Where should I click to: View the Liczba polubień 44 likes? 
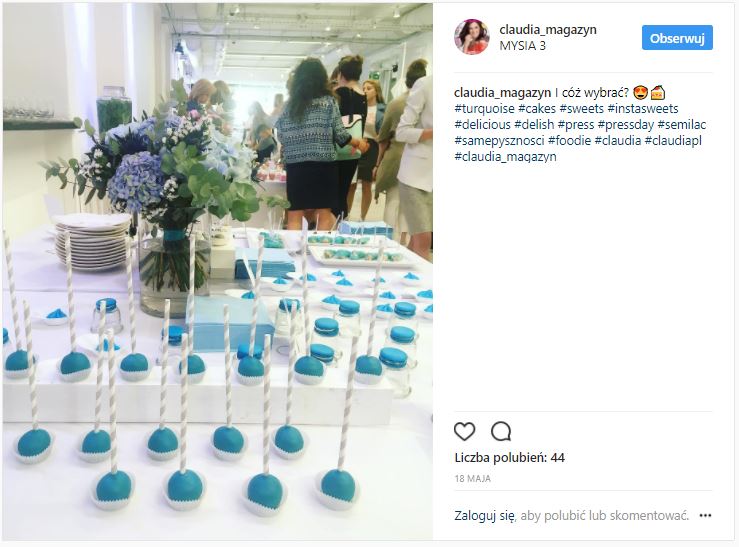(509, 458)
